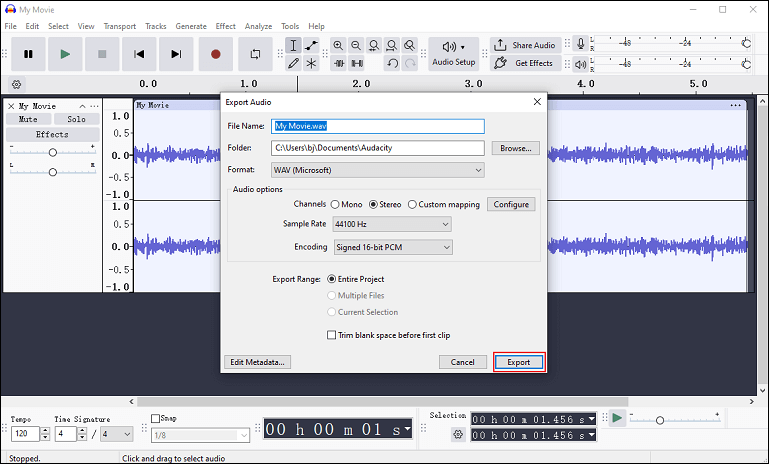
Task: Skip to end of project
Action: [x=176, y=54]
